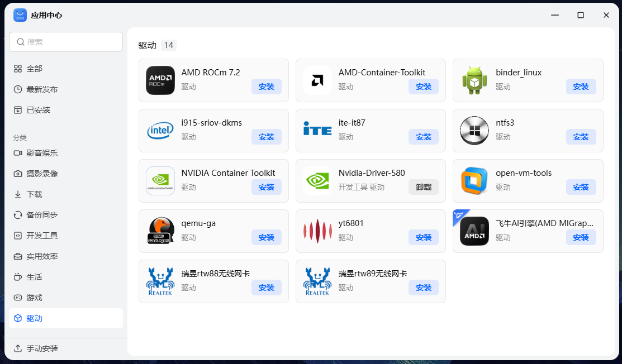
Task: Click the 实用效率 briefcase icon
Action: tap(18, 256)
